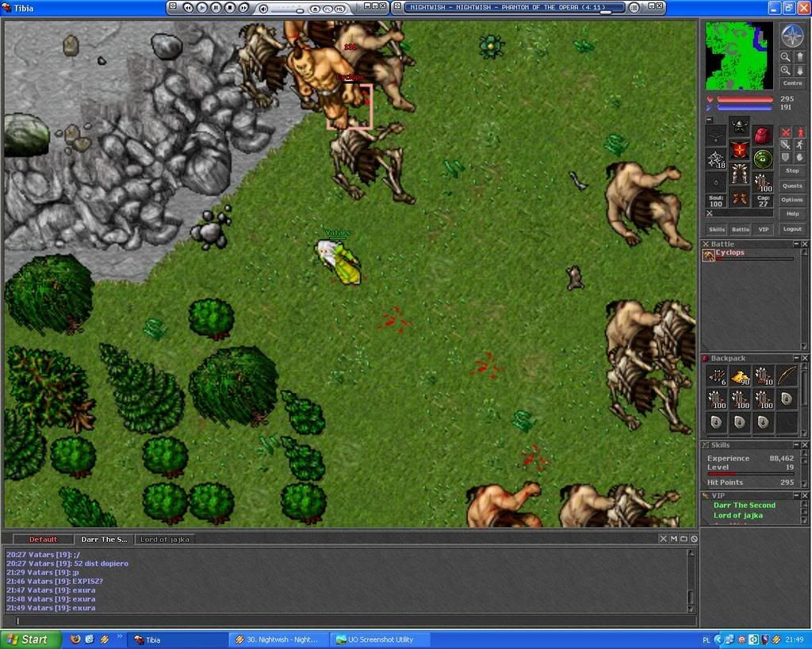Switch to the Default chat tab
Image resolution: width=812 pixels, height=649 pixels.
click(x=43, y=540)
